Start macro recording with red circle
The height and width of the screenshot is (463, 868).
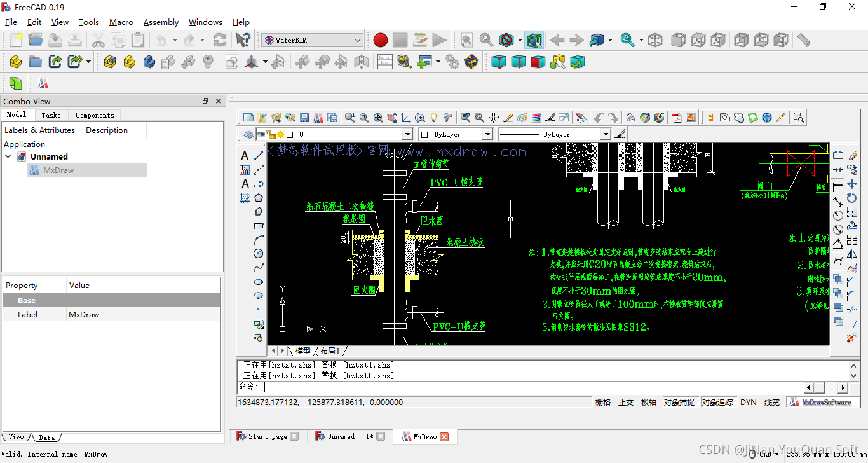tap(381, 40)
